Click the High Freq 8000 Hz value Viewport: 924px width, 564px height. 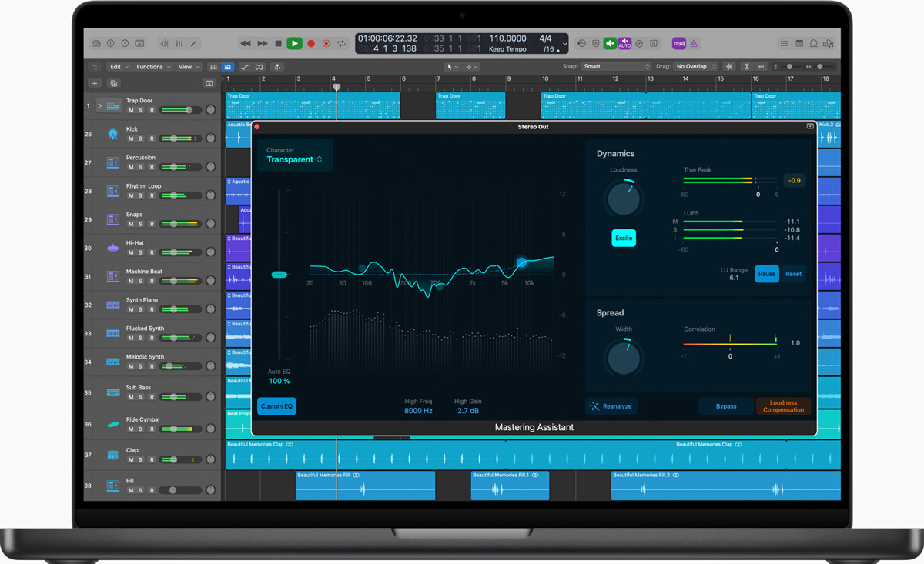click(418, 411)
